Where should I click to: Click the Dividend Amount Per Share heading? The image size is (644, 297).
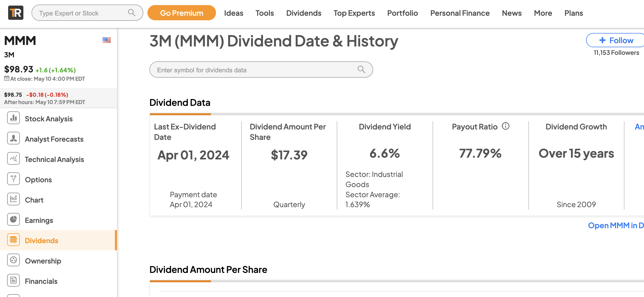pyautogui.click(x=208, y=270)
